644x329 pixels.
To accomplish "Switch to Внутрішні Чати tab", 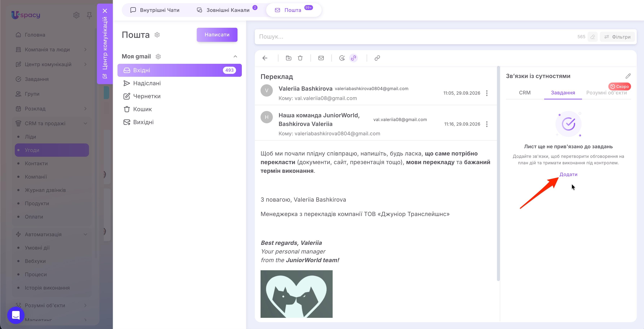I will coord(155,10).
